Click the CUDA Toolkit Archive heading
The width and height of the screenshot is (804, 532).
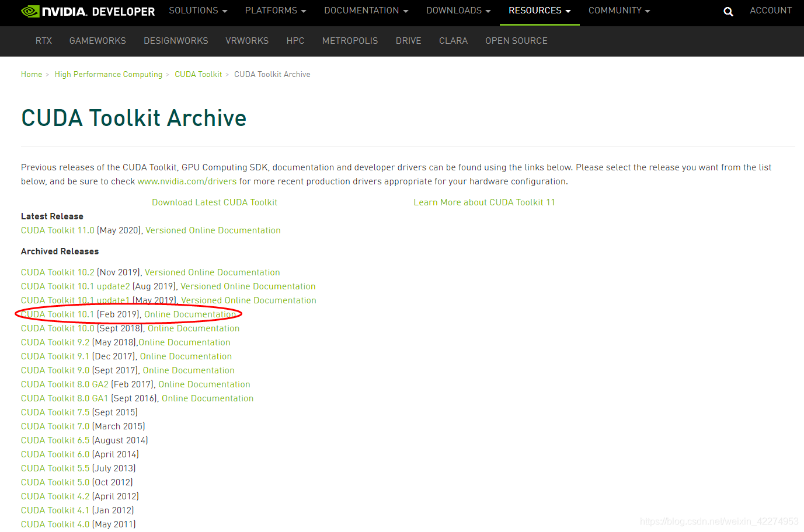[x=134, y=118]
